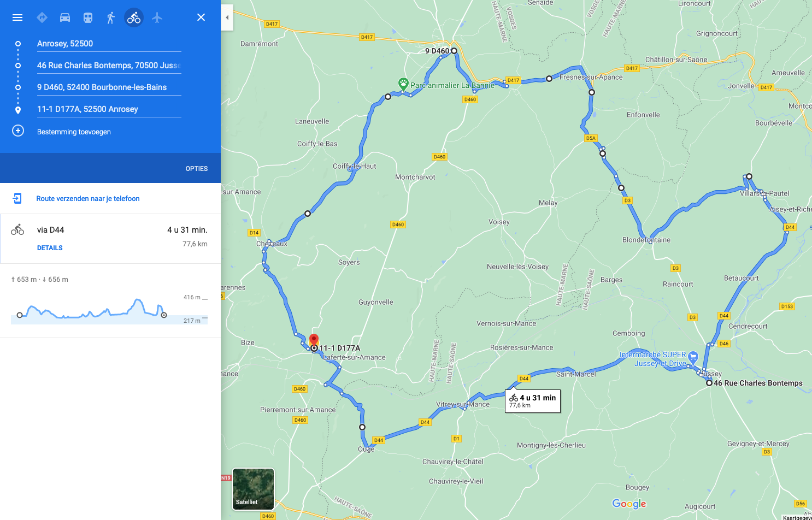Select the driving travel mode icon
The image size is (812, 520).
65,17
